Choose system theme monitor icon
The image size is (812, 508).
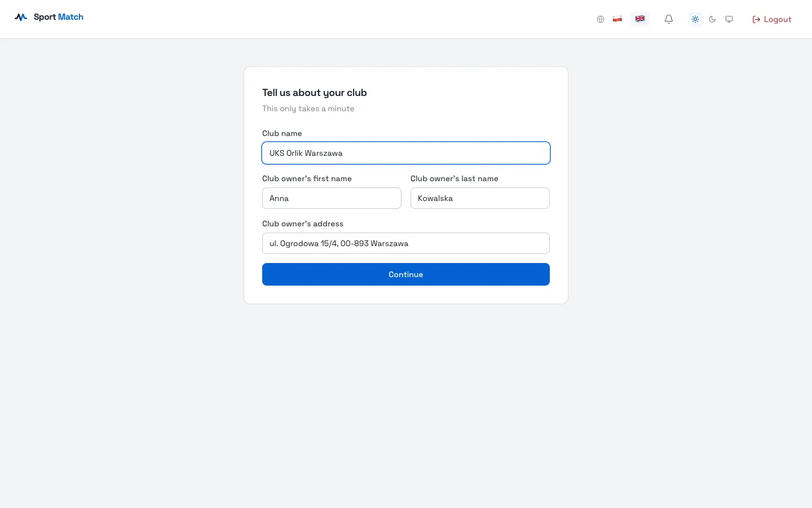(729, 19)
